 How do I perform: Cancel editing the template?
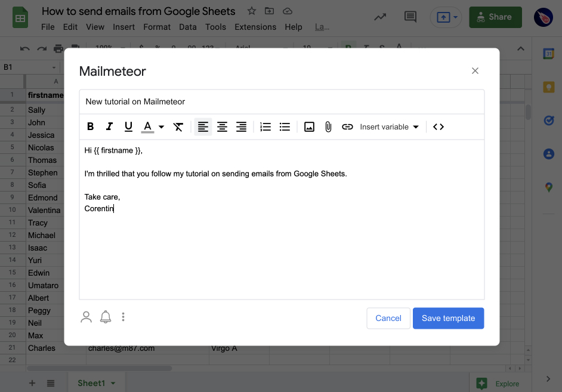388,318
